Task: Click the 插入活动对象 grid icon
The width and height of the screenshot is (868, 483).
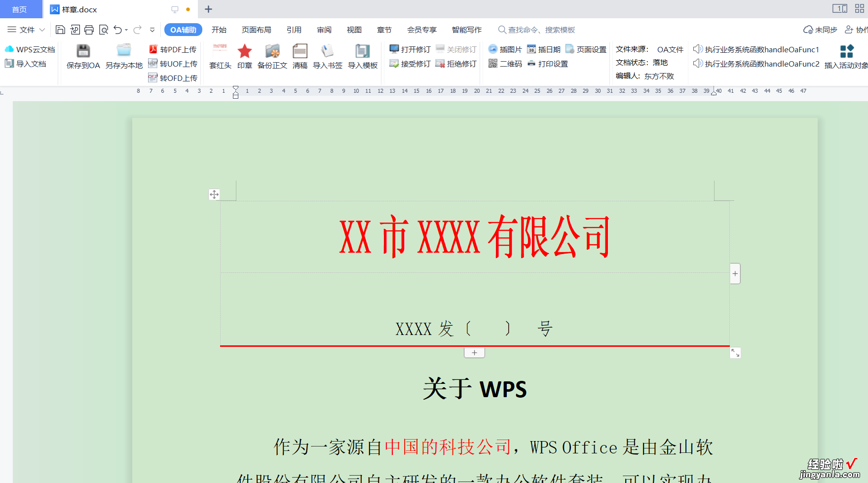Action: [847, 51]
